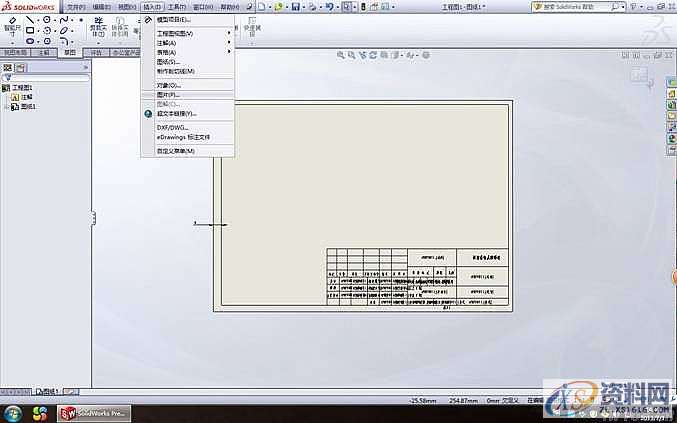Open the 窗口(W) menu
677x423 pixels.
[203, 7]
